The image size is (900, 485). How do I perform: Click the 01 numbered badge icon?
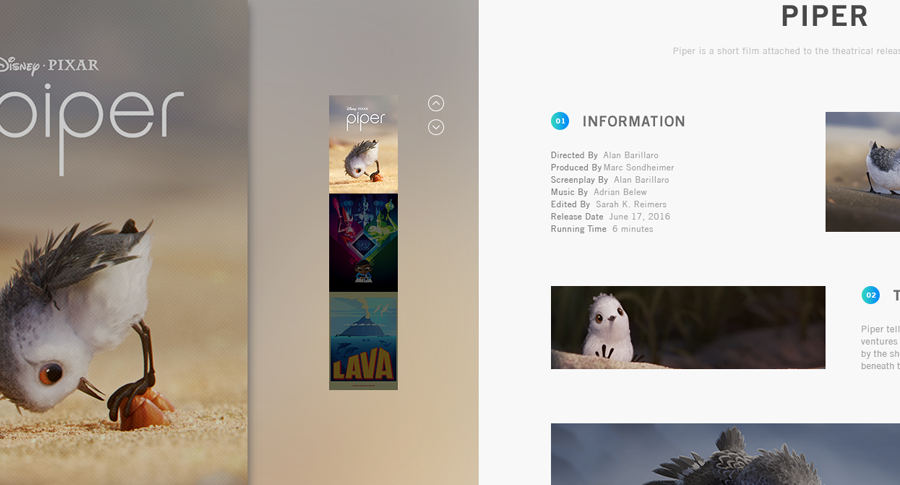[x=560, y=121]
